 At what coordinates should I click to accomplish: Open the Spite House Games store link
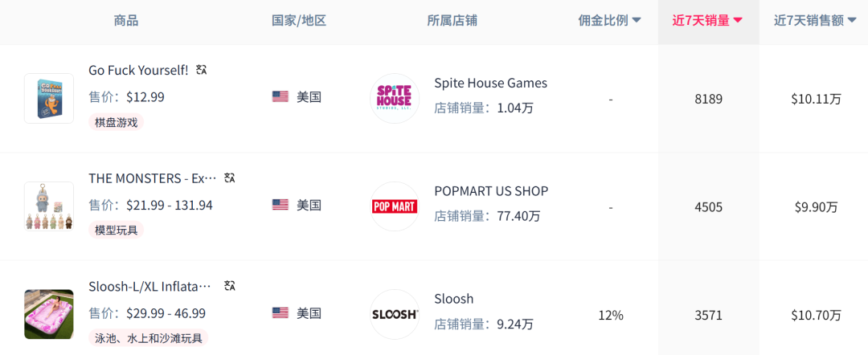490,83
